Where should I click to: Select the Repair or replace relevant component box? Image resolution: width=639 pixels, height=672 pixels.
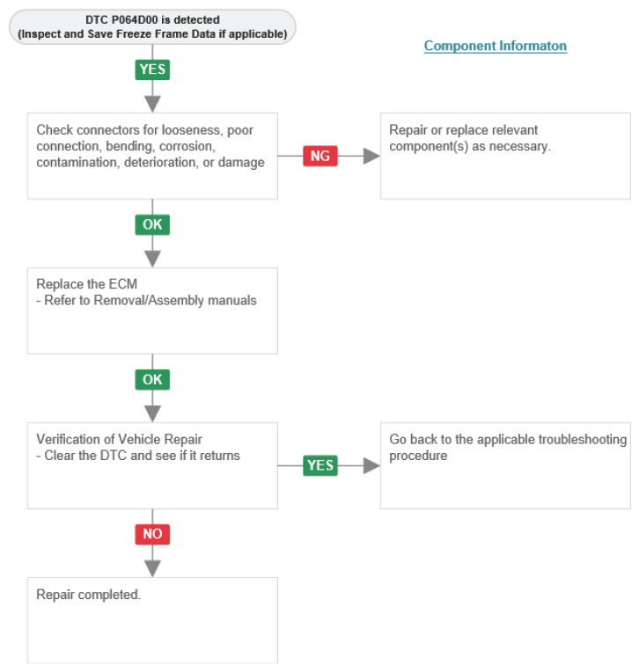[x=505, y=156]
